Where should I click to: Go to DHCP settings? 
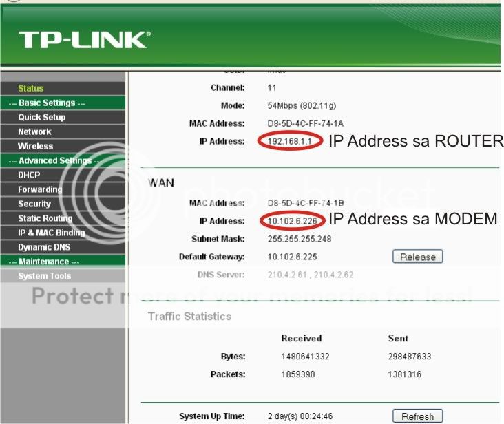29,175
